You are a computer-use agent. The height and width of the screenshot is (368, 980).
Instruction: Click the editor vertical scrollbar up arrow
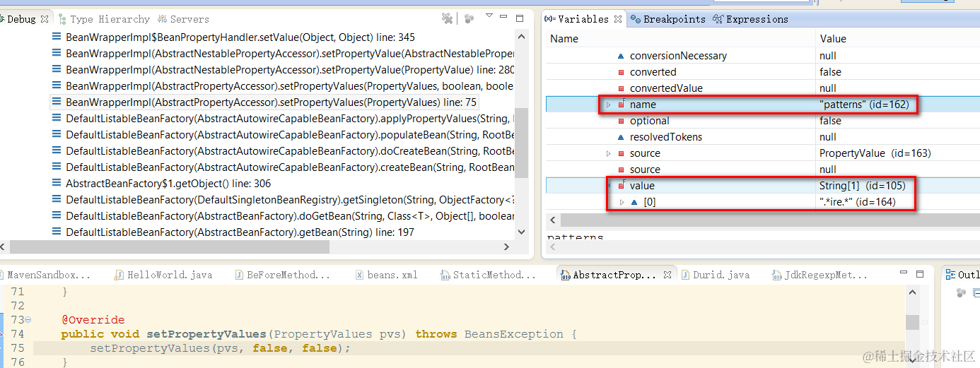(912, 292)
